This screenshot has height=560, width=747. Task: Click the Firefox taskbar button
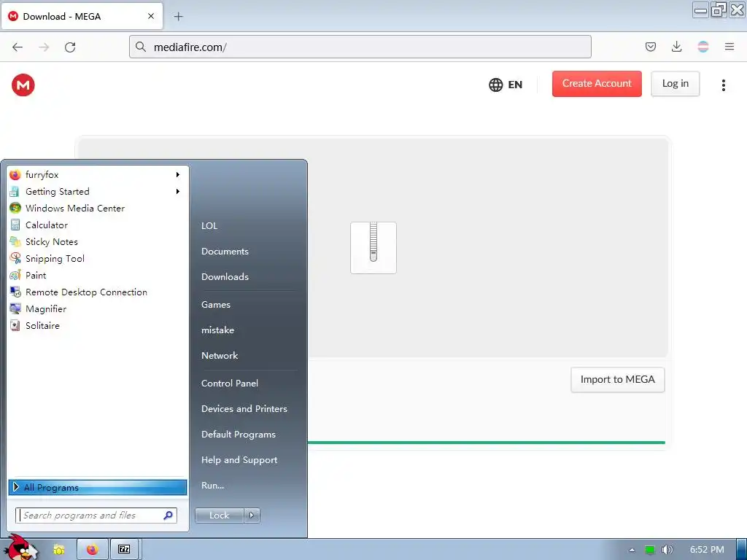click(x=92, y=550)
